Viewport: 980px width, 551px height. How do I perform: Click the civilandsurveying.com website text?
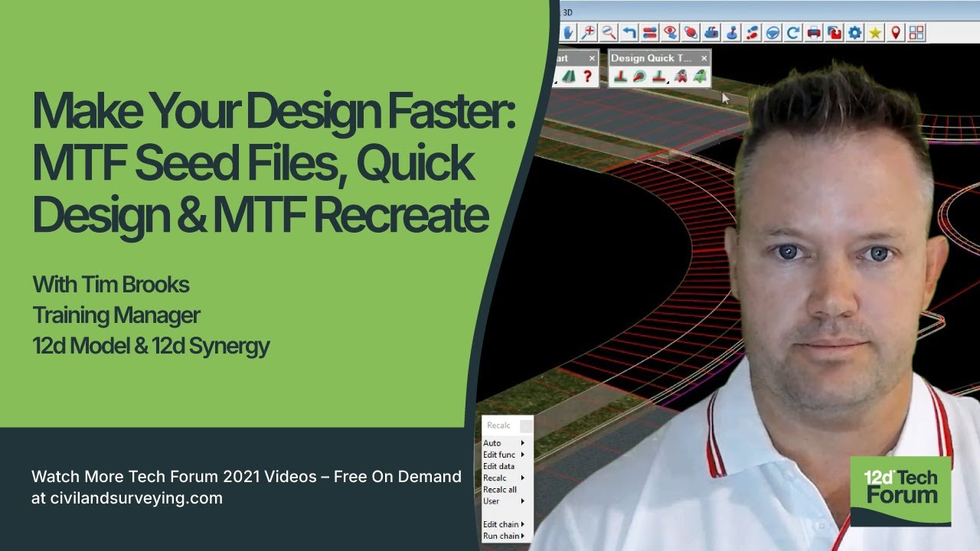coord(135,498)
